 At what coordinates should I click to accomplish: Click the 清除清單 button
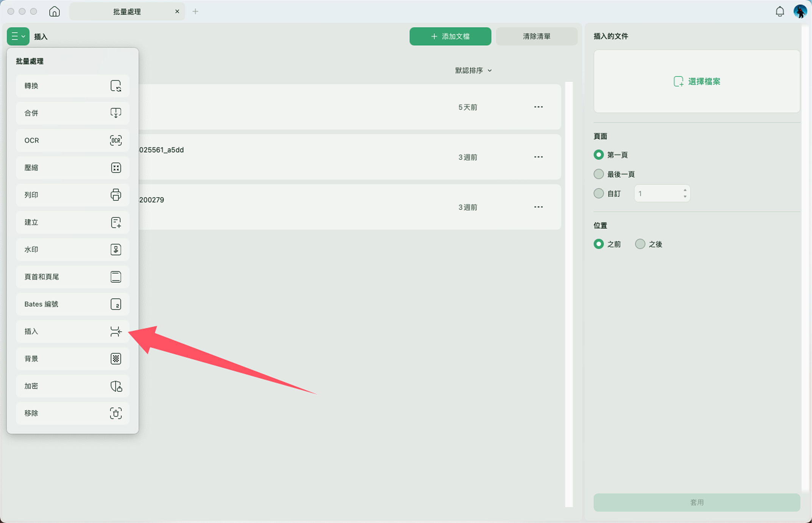point(536,36)
